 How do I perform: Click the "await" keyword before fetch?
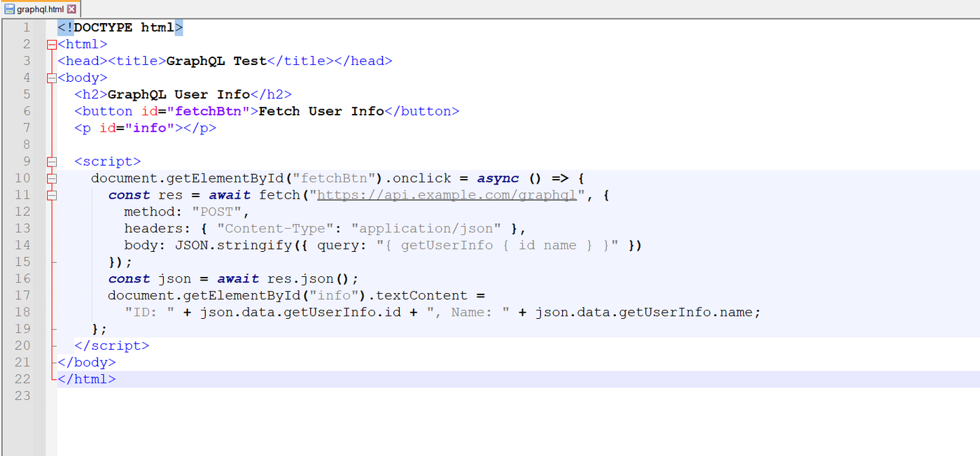tap(230, 195)
